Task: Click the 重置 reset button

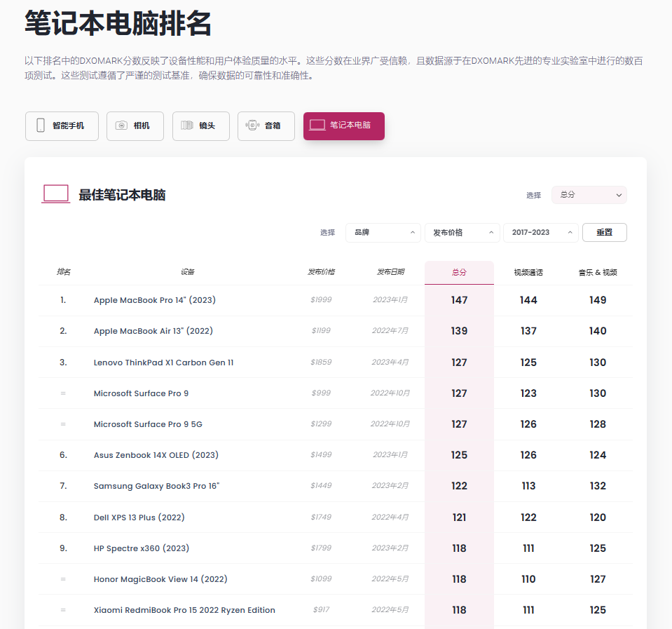Action: [x=604, y=232]
